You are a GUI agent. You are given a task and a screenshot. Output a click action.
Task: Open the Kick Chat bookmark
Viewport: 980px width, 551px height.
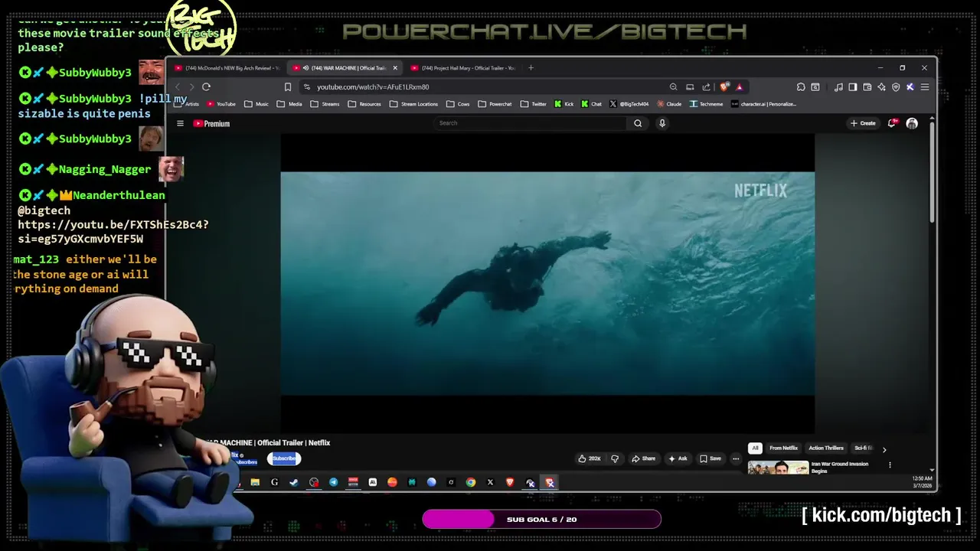591,104
